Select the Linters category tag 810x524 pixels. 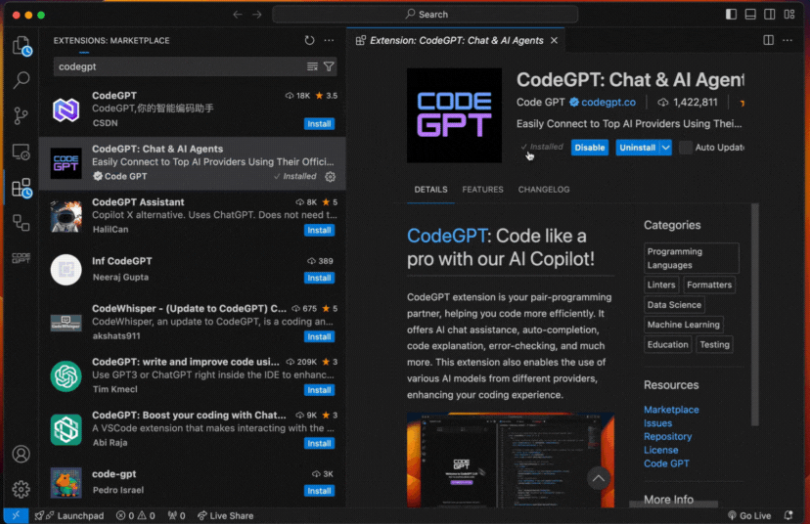[x=661, y=285]
